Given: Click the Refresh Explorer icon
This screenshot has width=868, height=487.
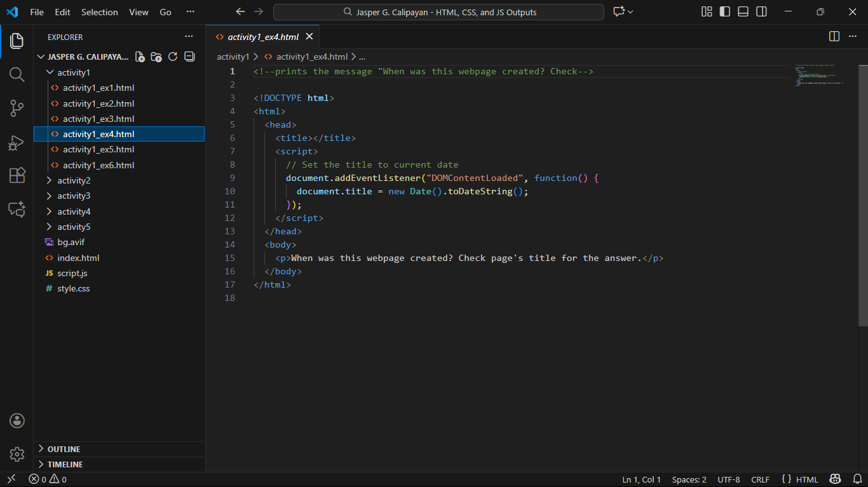Looking at the screenshot, I should coord(173,57).
